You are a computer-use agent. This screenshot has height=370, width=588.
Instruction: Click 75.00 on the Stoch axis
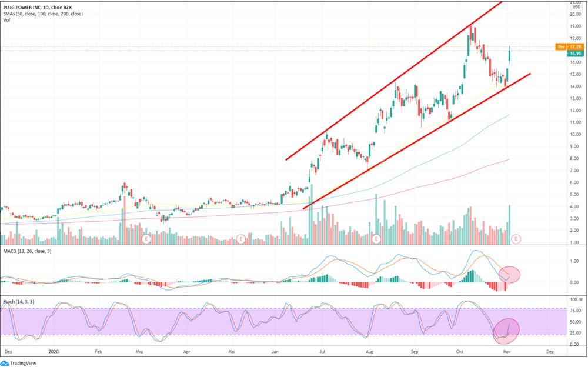point(576,311)
